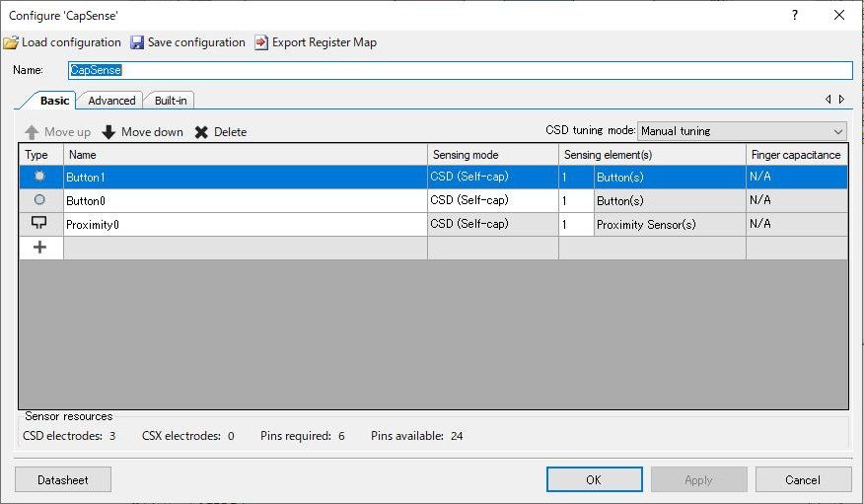
Task: Click the Apply button
Action: pyautogui.click(x=698, y=479)
